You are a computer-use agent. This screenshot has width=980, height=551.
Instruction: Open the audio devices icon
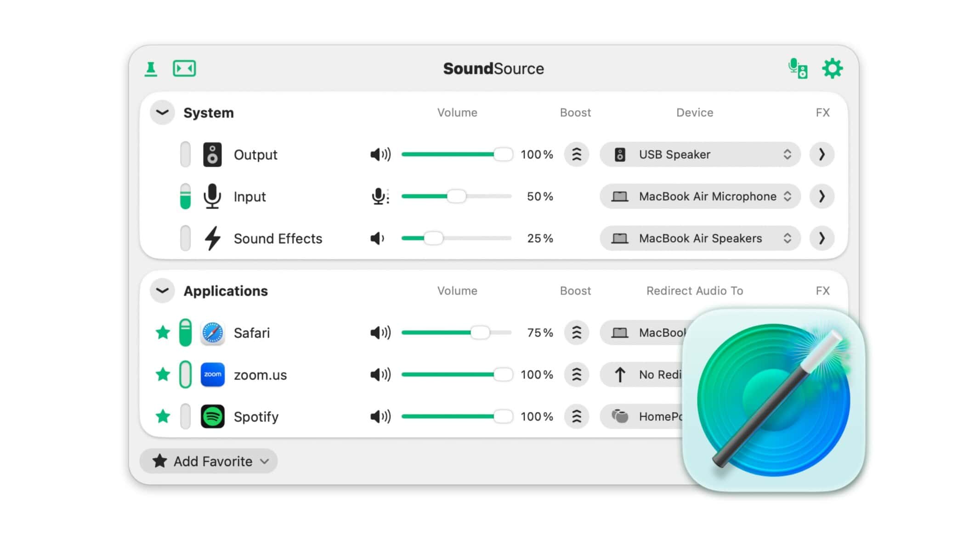coord(798,69)
